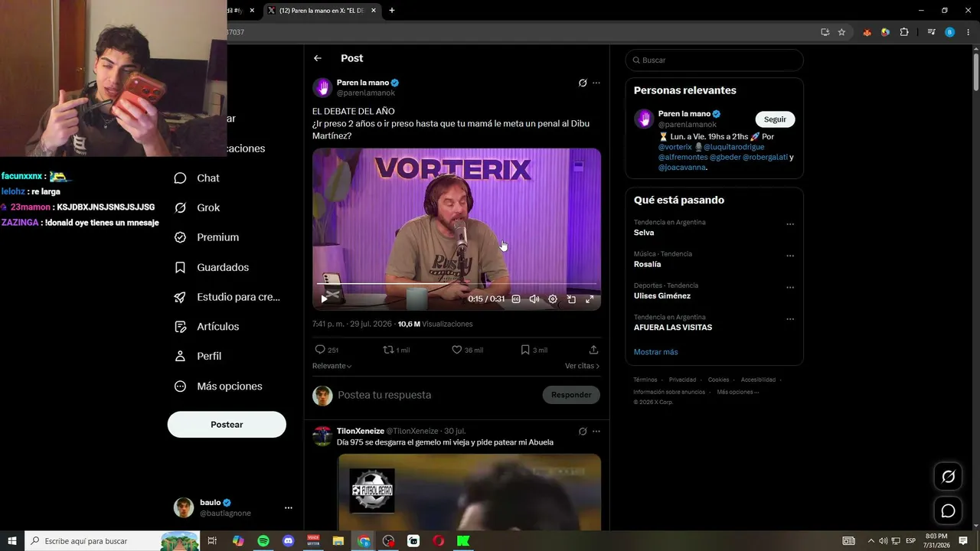The width and height of the screenshot is (980, 551).
Task: Bookmark the Paren la mano post
Action: click(x=534, y=350)
